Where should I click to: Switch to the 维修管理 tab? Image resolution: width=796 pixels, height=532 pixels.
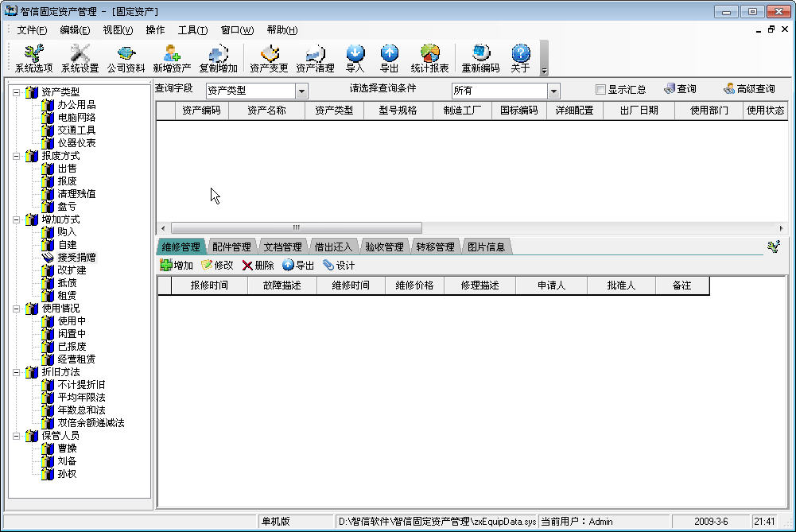pos(181,247)
